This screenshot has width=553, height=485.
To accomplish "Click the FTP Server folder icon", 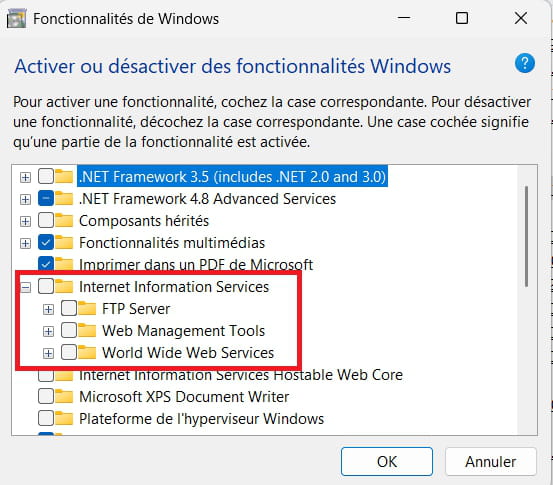I will click(x=87, y=309).
